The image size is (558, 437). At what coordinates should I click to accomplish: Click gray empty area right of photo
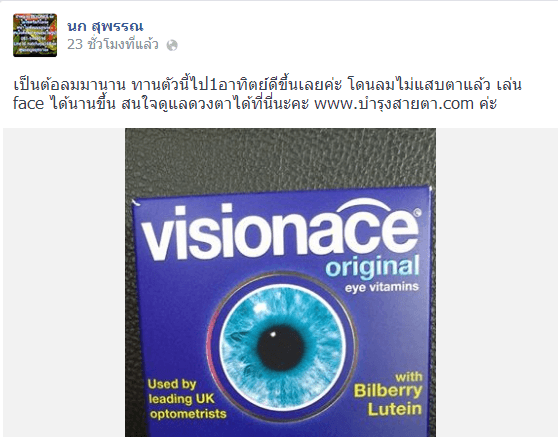497,283
